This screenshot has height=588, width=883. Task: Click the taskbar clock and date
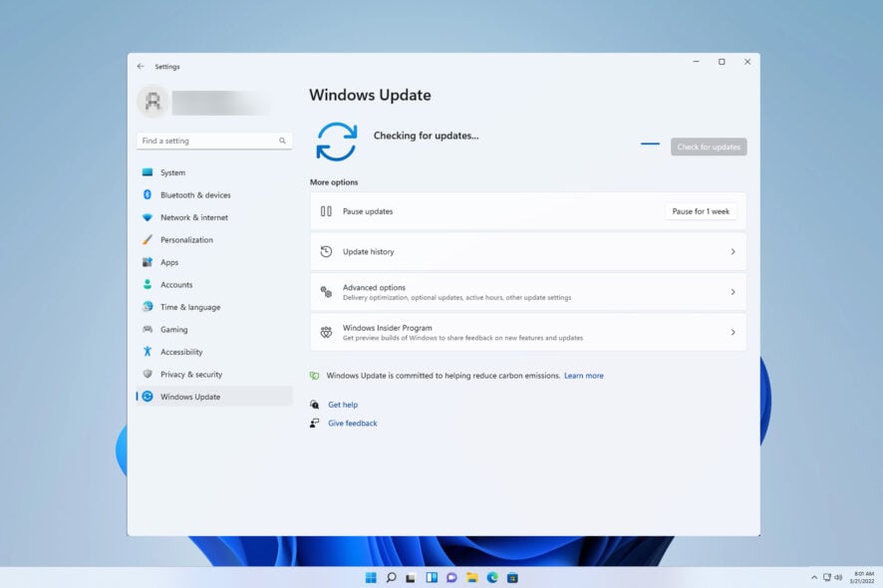click(x=862, y=577)
